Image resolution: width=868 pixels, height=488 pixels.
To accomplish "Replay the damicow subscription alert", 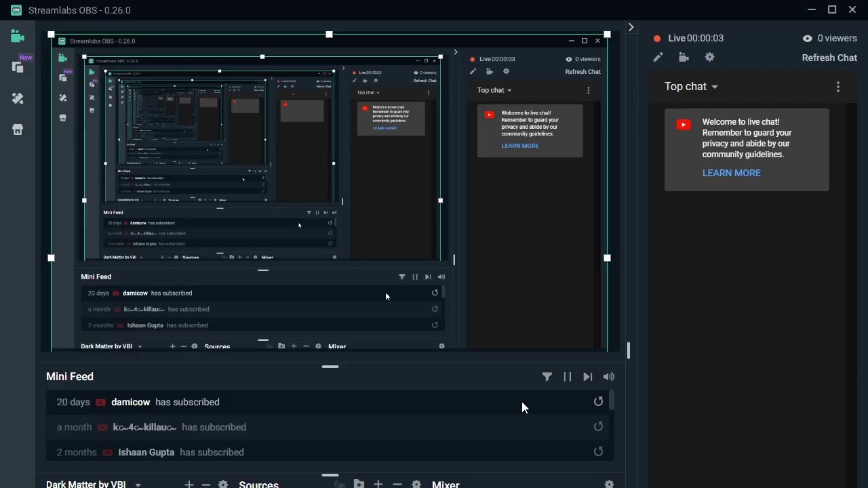I will pos(598,402).
